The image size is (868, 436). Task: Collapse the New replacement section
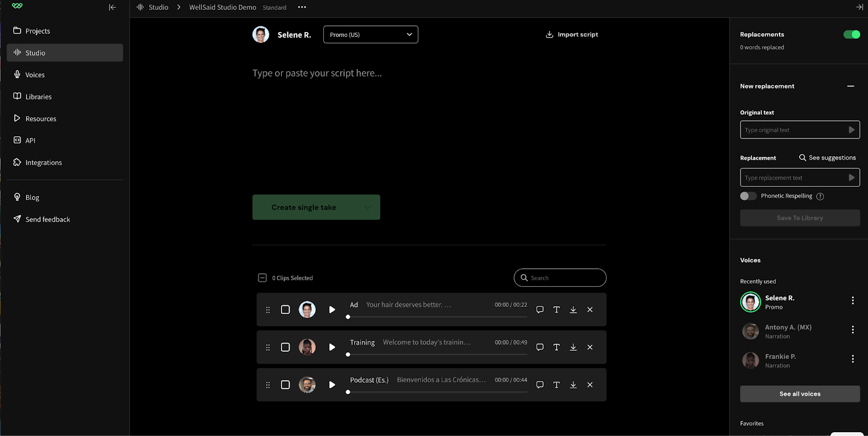point(850,86)
